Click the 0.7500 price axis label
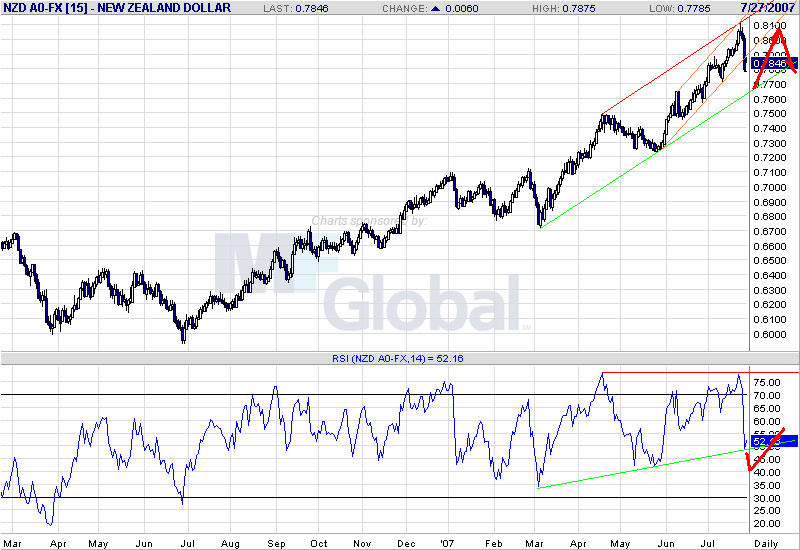The height and width of the screenshot is (550, 800). (x=769, y=114)
